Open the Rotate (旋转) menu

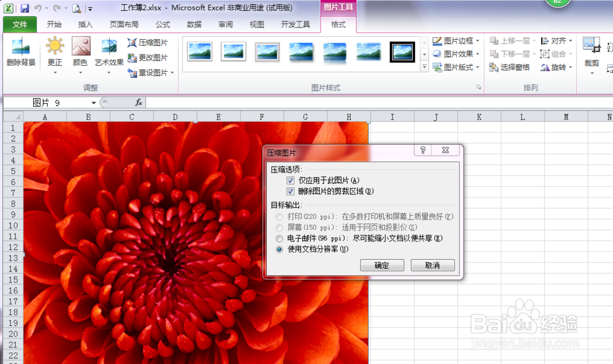tap(557, 67)
